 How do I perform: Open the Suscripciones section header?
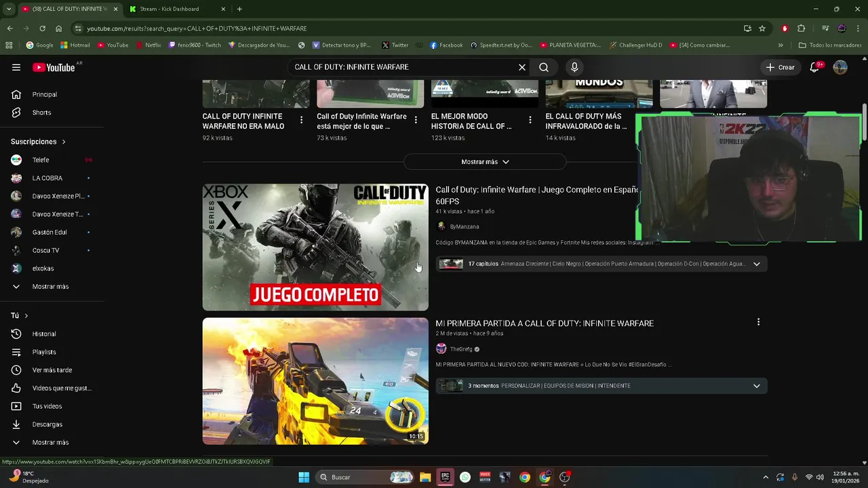click(39, 142)
